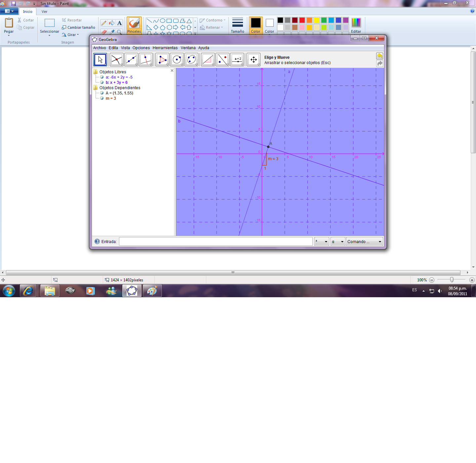Image resolution: width=476 pixels, height=463 pixels.
Task: Open the Paint application menu button
Action: pos(9,11)
